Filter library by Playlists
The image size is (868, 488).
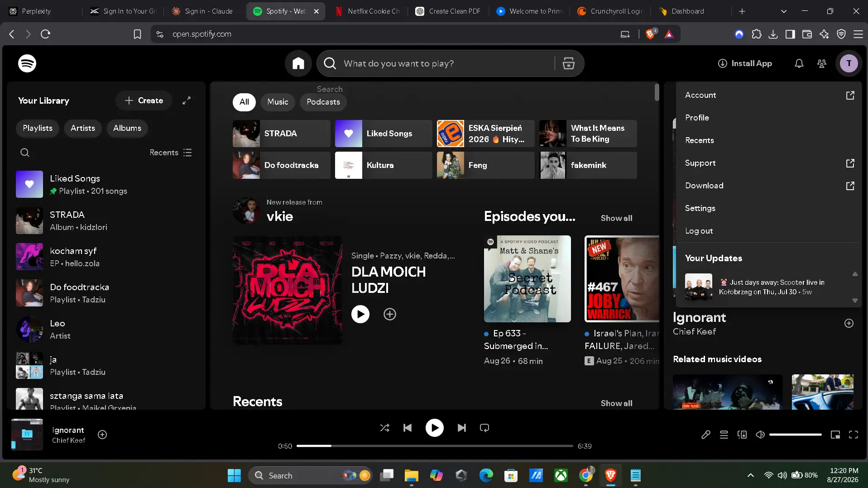pos(38,128)
